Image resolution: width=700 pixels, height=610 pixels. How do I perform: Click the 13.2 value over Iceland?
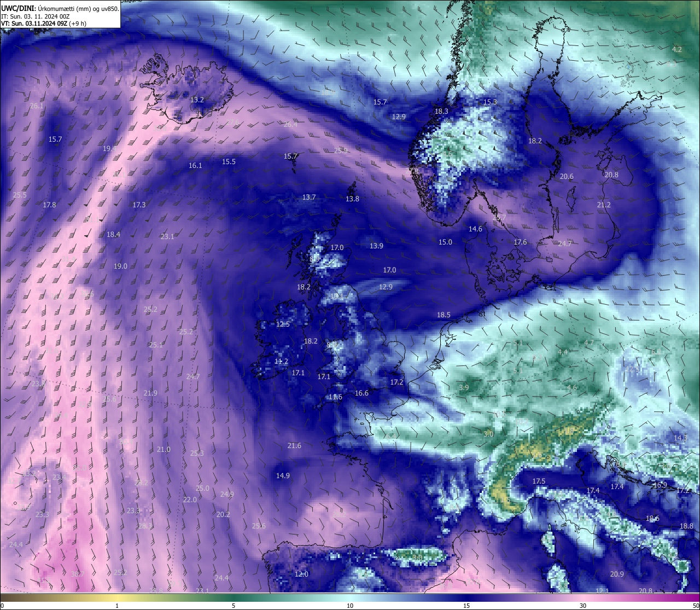197,100
